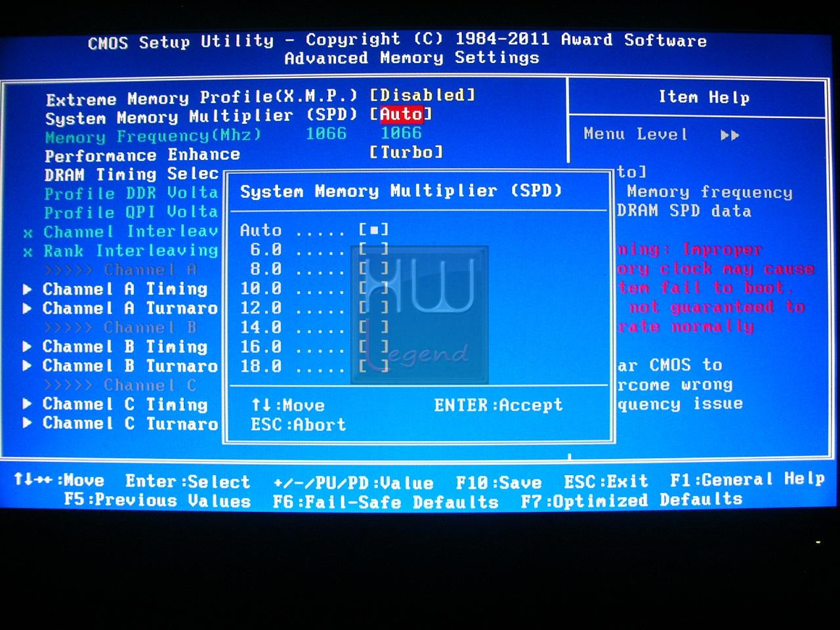This screenshot has width=840, height=630.
Task: Click the System Memory Multiplier popup title
Action: click(401, 191)
